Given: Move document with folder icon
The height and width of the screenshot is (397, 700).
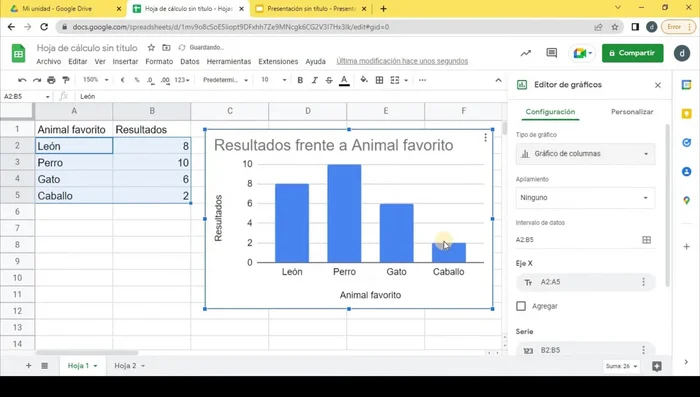Looking at the screenshot, I should [x=166, y=47].
